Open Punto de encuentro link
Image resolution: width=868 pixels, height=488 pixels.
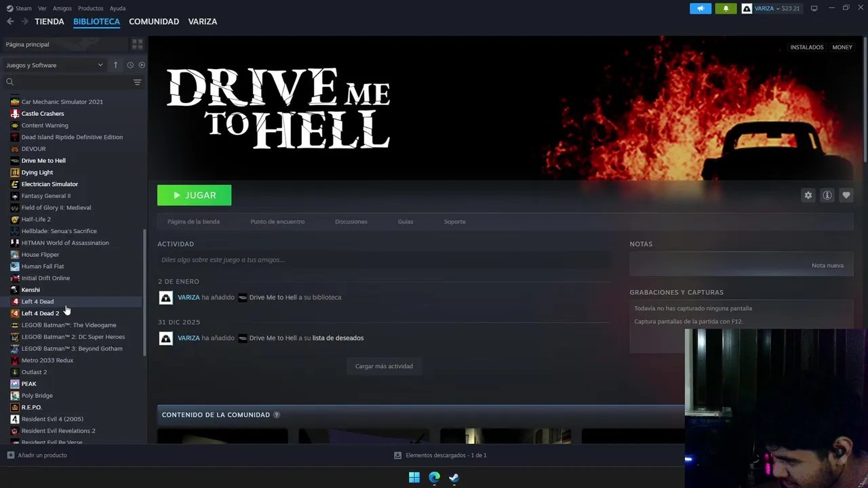pyautogui.click(x=277, y=222)
